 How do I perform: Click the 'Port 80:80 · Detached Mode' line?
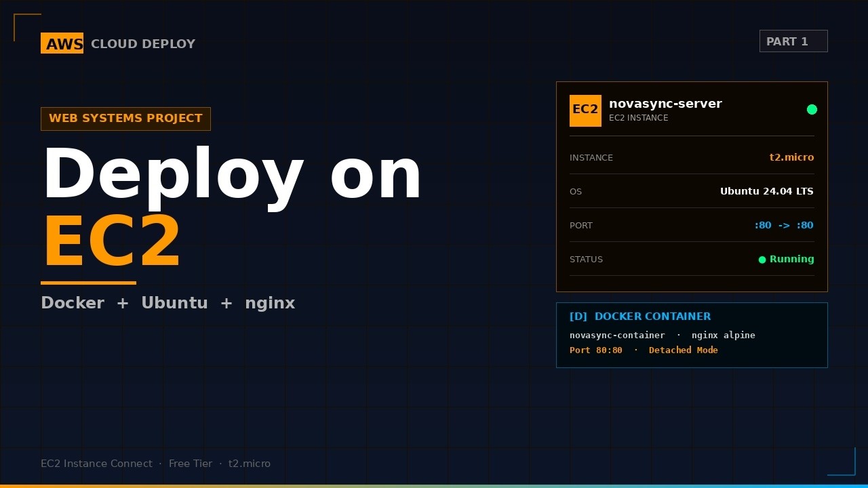pyautogui.click(x=644, y=350)
